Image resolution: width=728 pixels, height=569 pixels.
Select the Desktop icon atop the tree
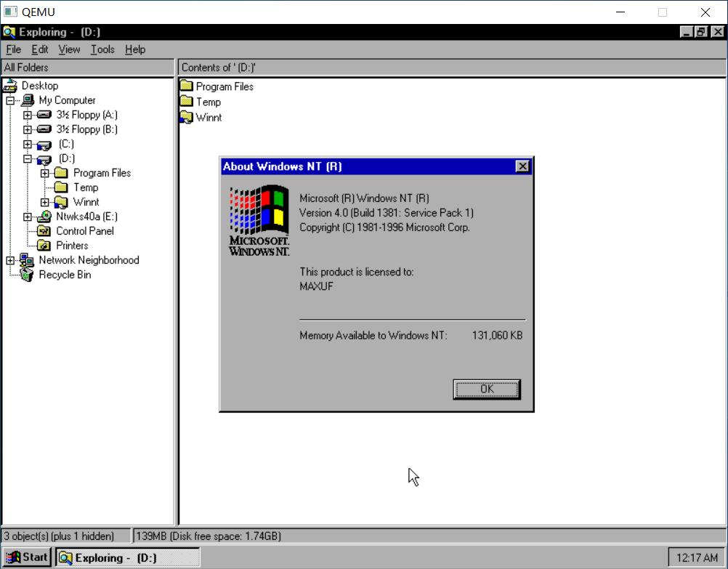point(39,86)
